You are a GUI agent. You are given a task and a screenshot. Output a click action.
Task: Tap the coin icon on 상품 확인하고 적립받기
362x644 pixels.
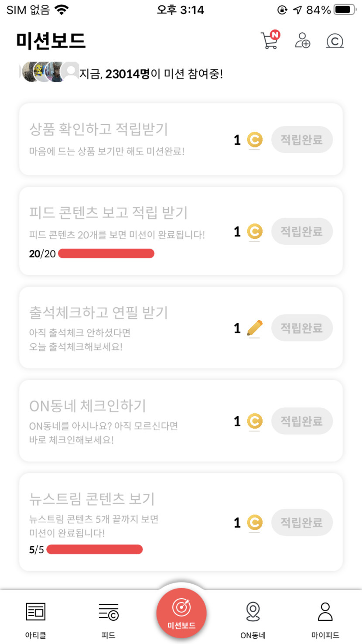(x=255, y=140)
